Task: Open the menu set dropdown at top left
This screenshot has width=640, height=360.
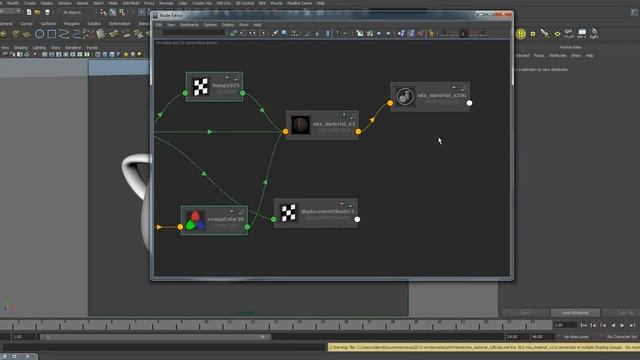Action: [x=11, y=11]
